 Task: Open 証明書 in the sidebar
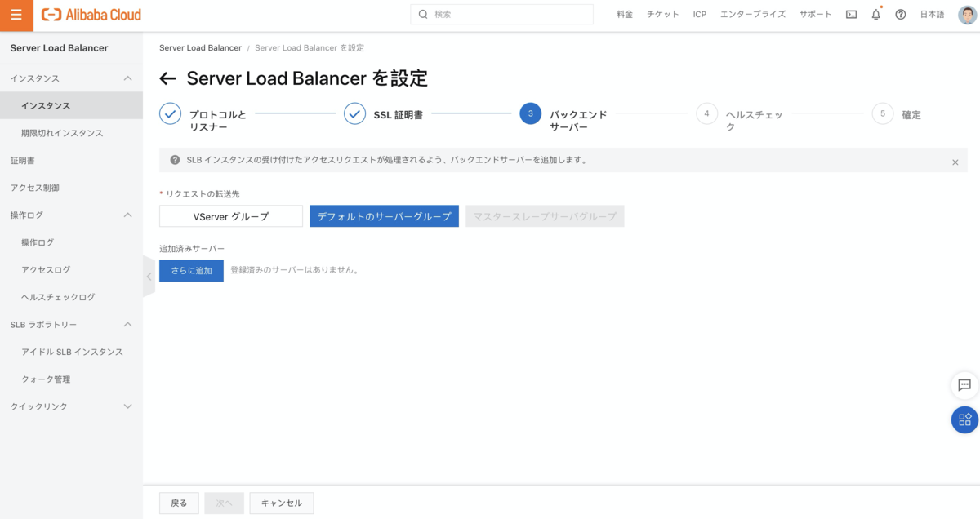pos(22,161)
